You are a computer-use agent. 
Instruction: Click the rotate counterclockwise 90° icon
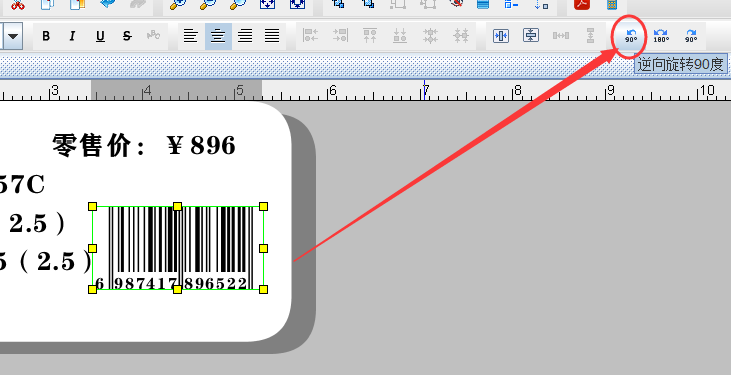pyautogui.click(x=631, y=35)
